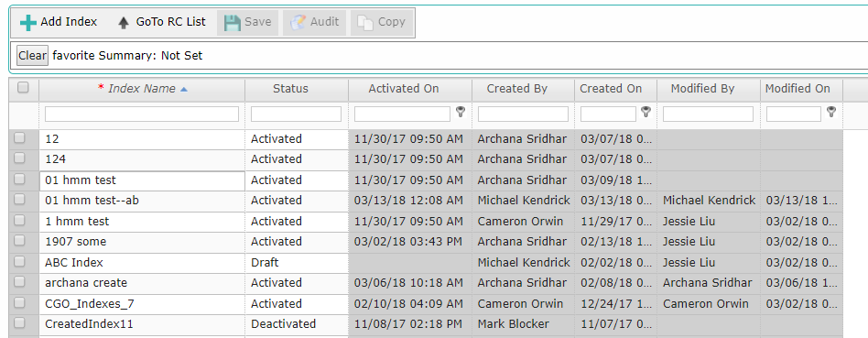Click the Modified By filter input
This screenshot has height=338, width=868.
coord(708,114)
